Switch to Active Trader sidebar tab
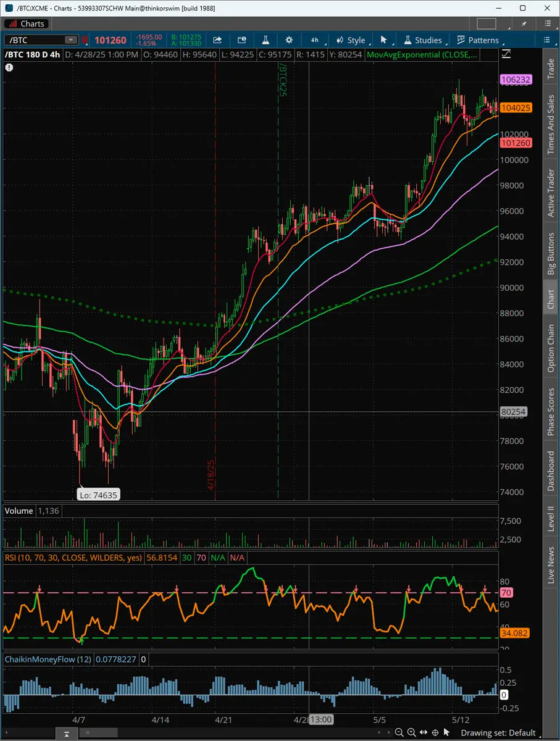This screenshot has height=741, width=560. point(551,193)
